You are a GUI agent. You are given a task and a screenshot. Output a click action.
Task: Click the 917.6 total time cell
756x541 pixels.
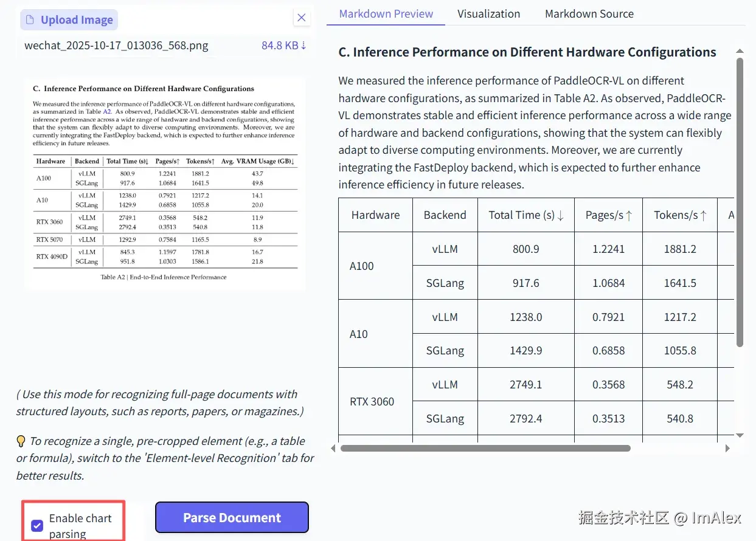tap(526, 283)
